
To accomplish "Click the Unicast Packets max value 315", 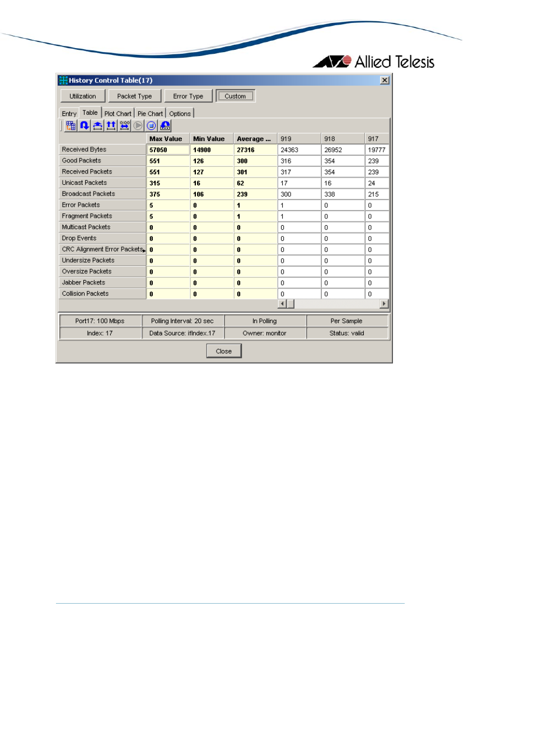I will [168, 183].
